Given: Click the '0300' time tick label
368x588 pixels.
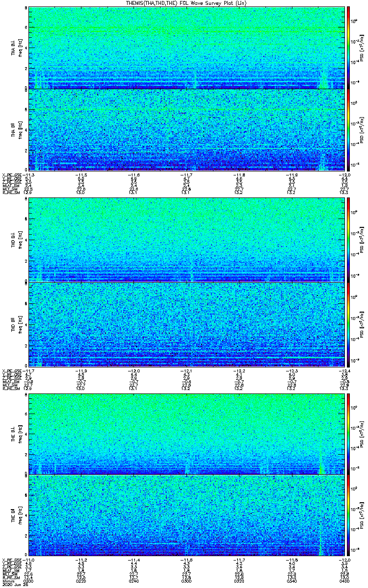Looking at the screenshot, I should click(x=186, y=581).
